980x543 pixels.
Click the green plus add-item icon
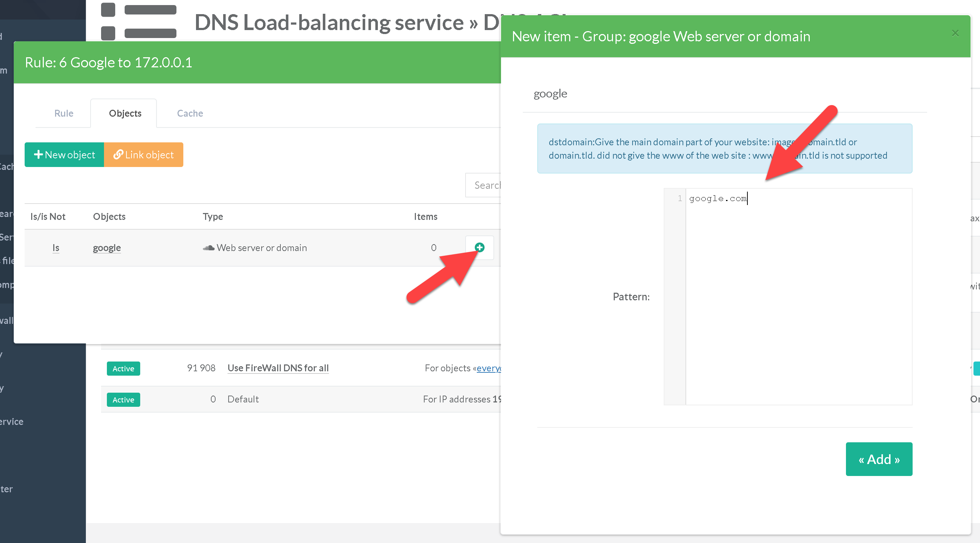coord(479,247)
